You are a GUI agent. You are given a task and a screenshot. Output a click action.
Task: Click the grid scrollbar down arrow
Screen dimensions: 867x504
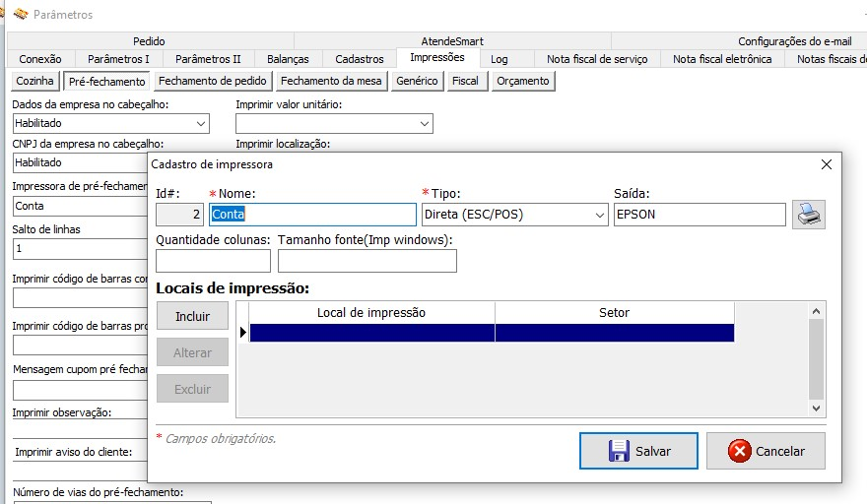click(816, 409)
